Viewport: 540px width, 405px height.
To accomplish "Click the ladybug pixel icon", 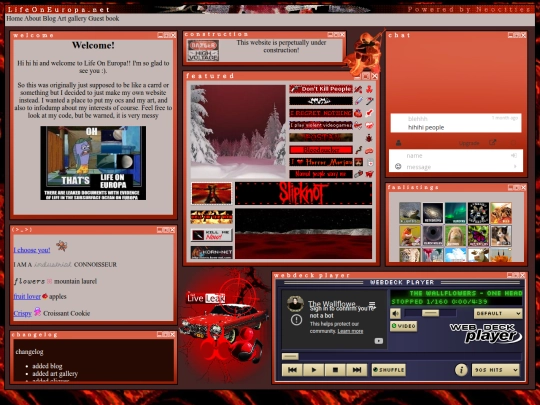I will click(x=369, y=138).
